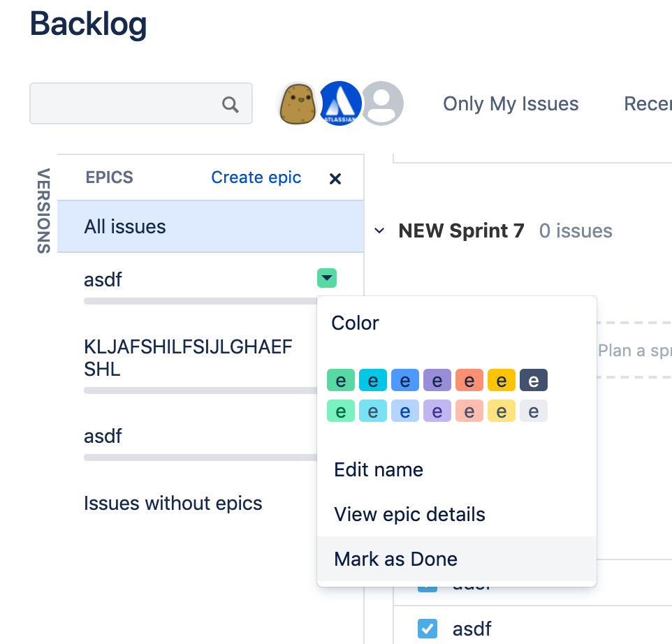672x644 pixels.
Task: Click the green 'e' epic color icon
Action: pos(340,380)
